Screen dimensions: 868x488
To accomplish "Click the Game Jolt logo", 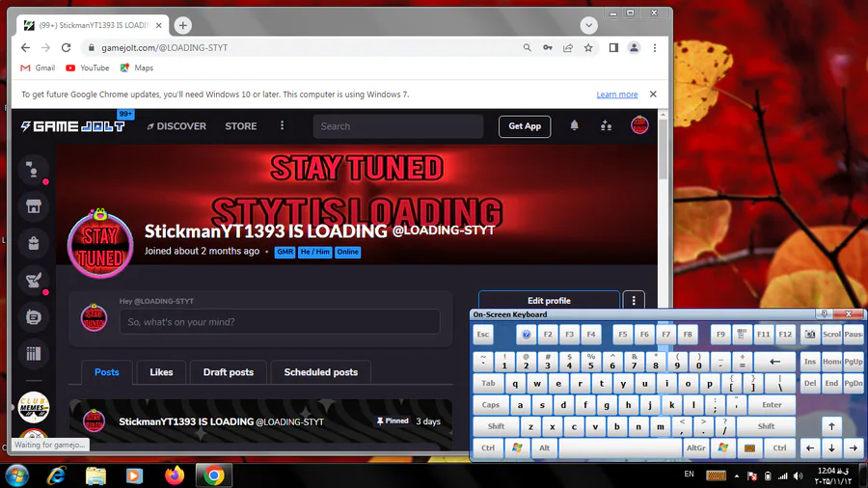I will point(72,126).
